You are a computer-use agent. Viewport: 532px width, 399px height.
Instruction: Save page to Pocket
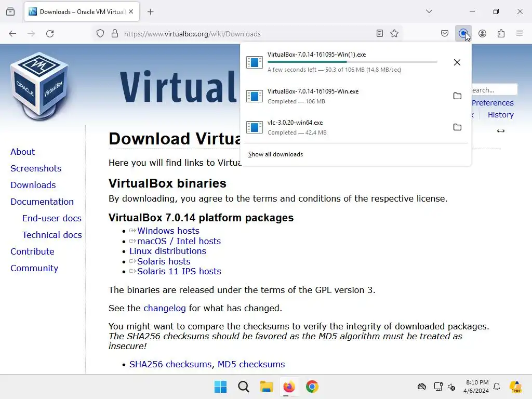coord(445,33)
